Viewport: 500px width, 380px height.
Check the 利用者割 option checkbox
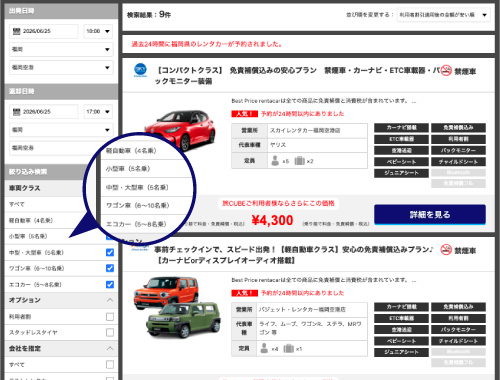110,317
